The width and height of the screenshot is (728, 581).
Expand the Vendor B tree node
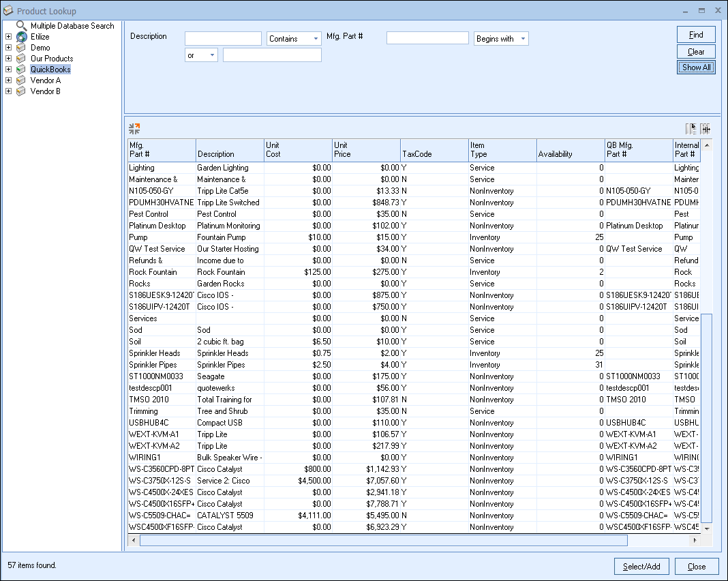(8, 91)
